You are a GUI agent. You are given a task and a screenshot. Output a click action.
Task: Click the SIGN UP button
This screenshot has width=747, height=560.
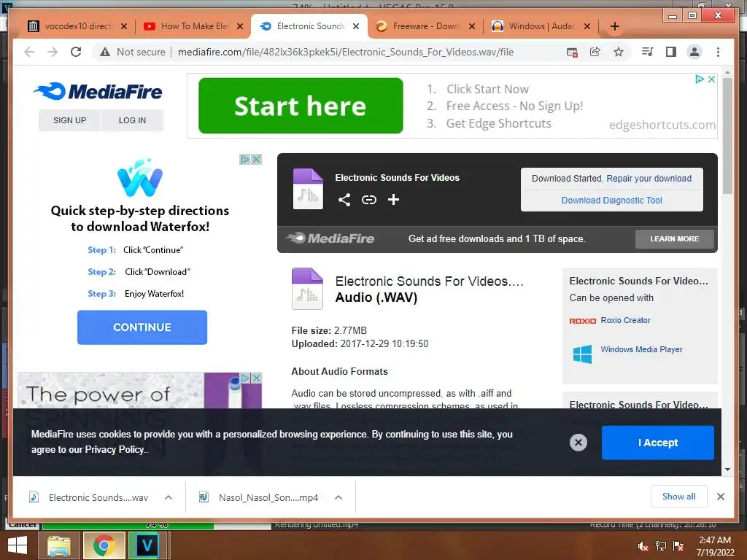(x=69, y=120)
